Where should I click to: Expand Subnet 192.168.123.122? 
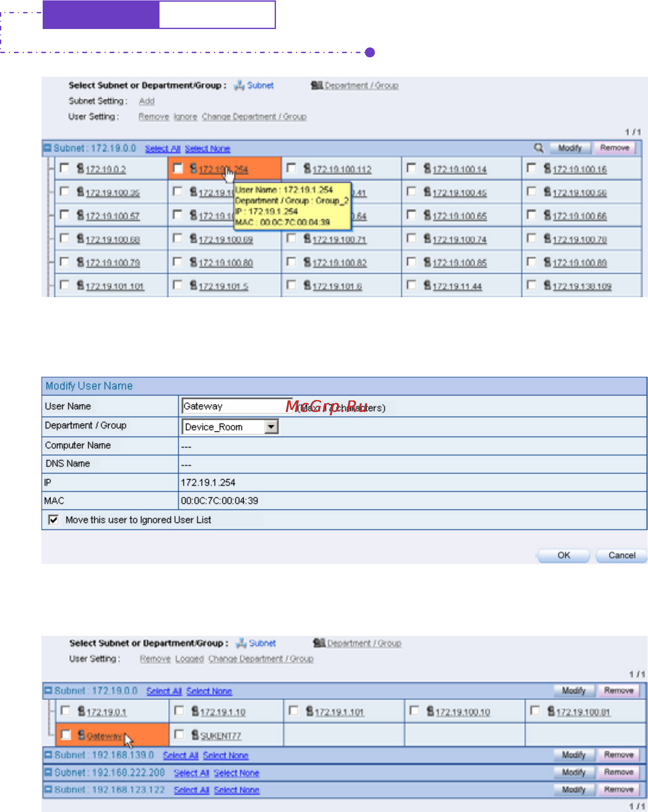coord(48,790)
